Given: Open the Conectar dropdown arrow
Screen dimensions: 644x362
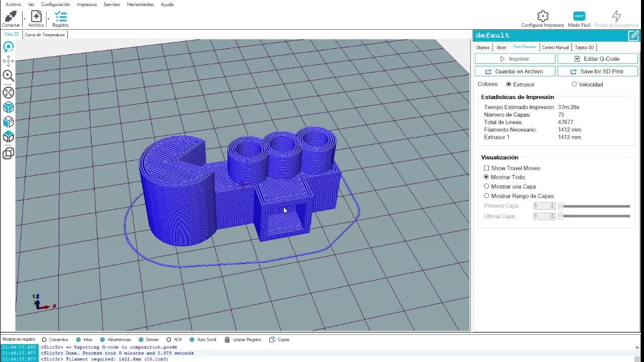Looking at the screenshot, I should 24,19.
